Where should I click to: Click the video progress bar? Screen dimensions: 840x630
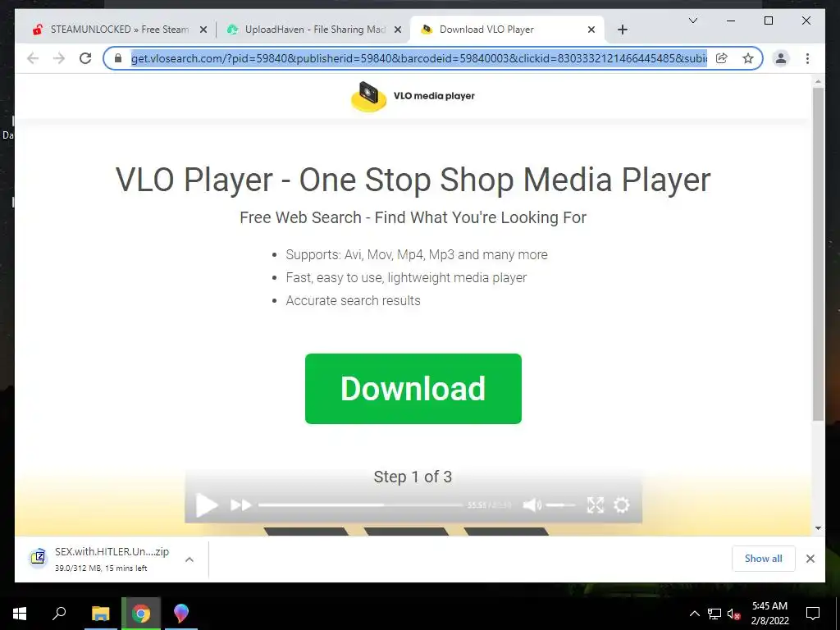361,504
